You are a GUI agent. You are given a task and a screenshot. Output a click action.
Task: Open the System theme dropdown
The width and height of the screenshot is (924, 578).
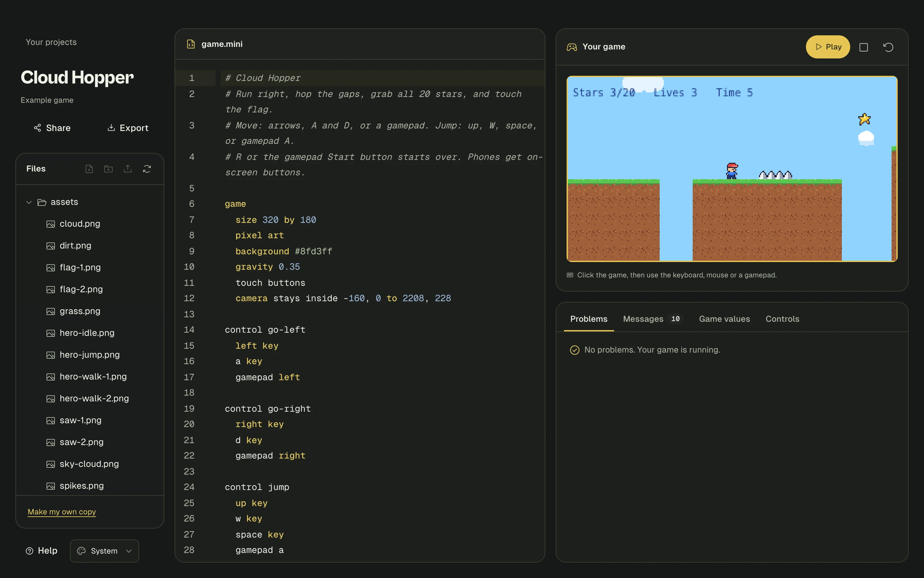coord(104,551)
